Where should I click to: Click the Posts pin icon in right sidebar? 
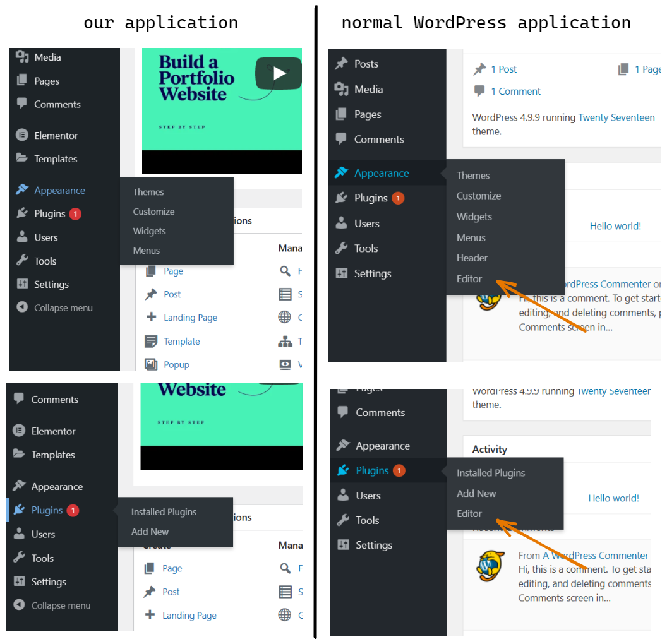[x=341, y=63]
